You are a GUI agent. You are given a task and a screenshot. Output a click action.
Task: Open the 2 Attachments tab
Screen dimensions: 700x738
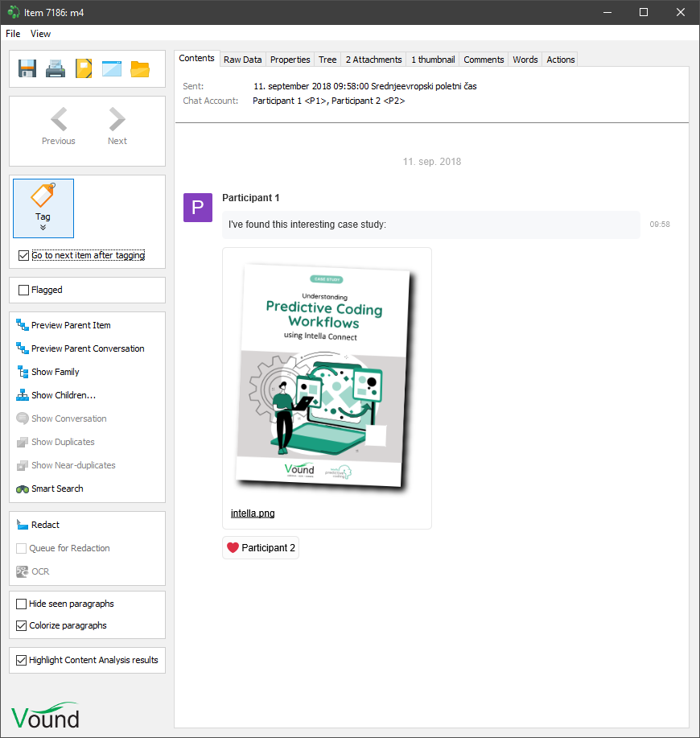coord(373,60)
